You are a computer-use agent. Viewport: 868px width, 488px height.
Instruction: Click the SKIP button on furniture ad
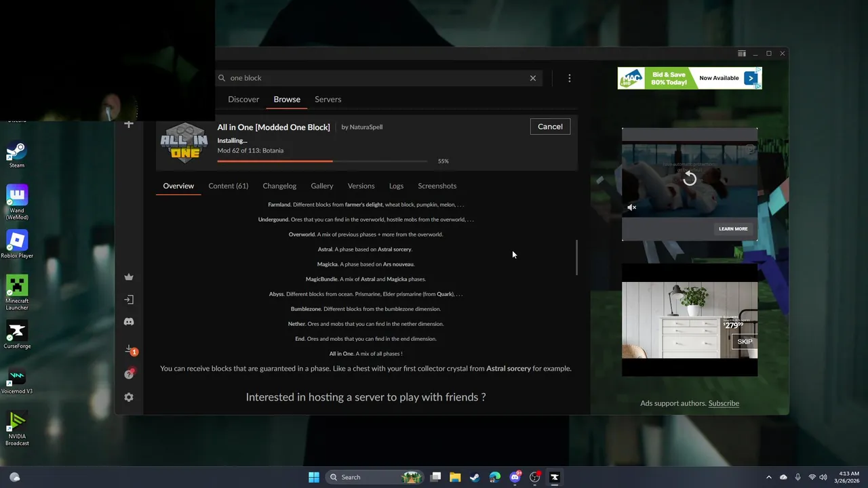click(x=745, y=342)
